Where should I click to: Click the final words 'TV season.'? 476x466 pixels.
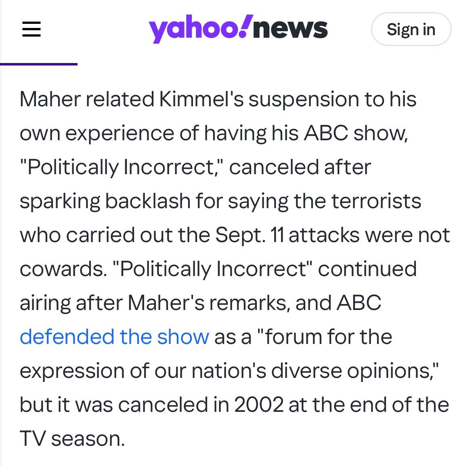pos(72,439)
